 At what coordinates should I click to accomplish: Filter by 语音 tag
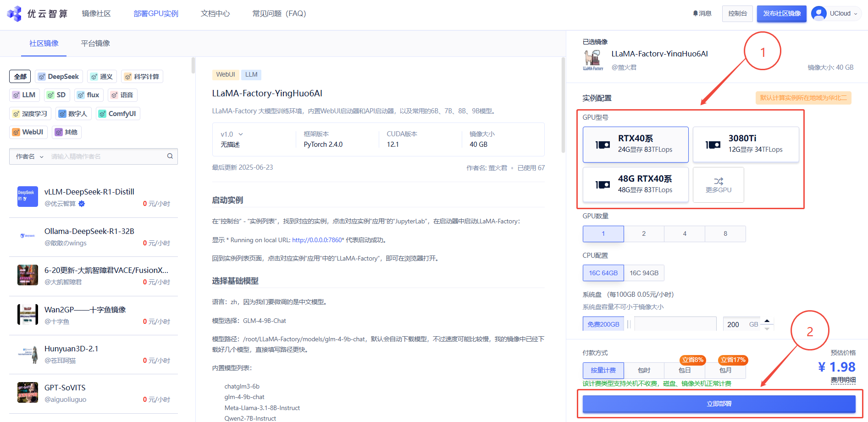(x=122, y=95)
